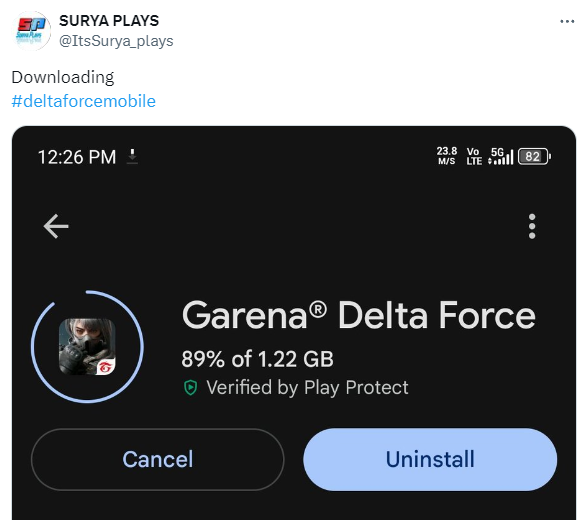
Task: Click the circular download progress ring
Action: point(87,347)
